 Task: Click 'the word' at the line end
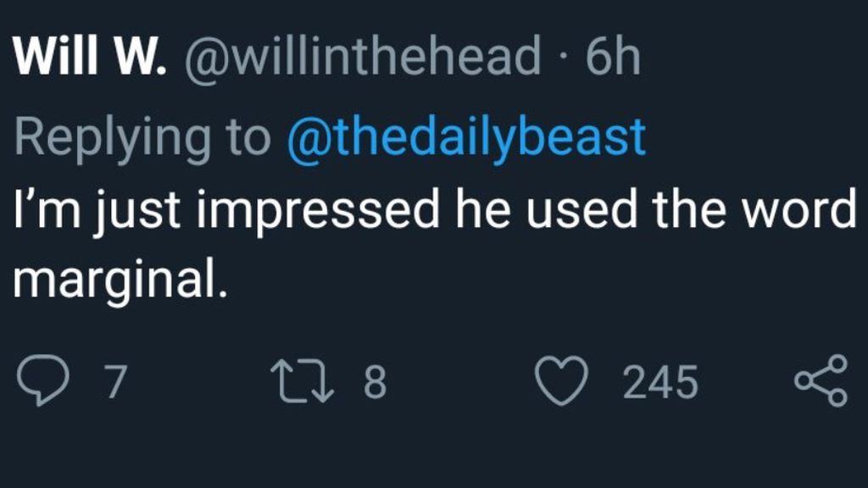[754, 208]
